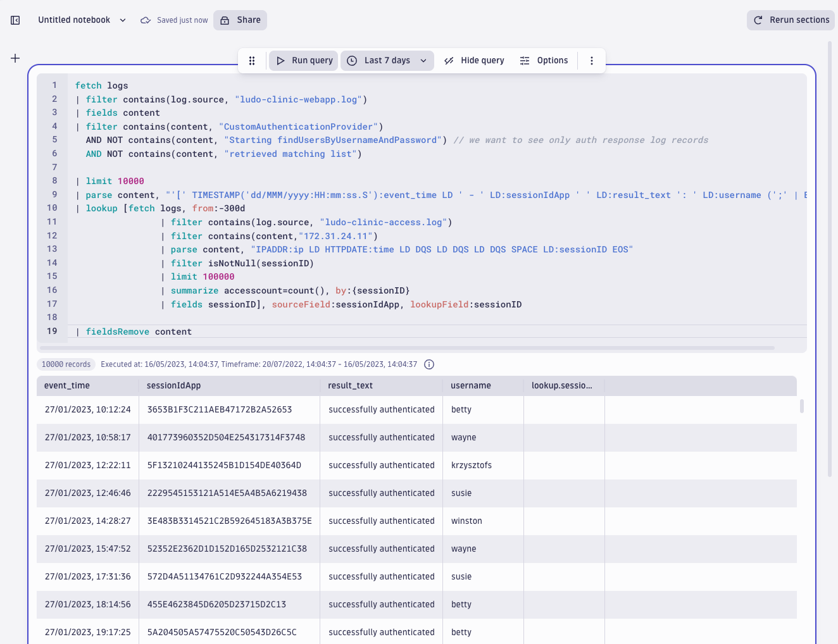Viewport: 838px width, 644px height.
Task: Click the lock icon on the Share button
Action: [x=224, y=20]
